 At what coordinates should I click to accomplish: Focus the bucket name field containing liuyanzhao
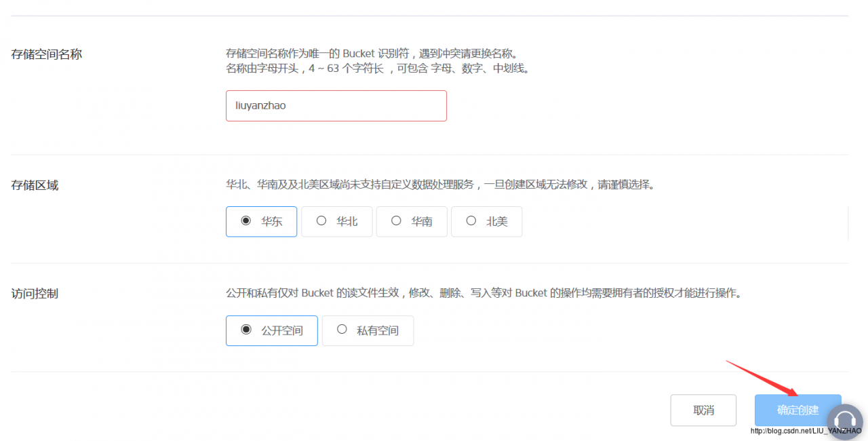tap(336, 106)
